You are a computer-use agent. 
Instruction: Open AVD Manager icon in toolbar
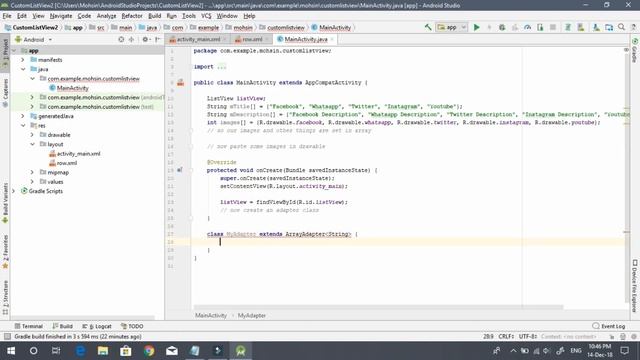click(580, 27)
